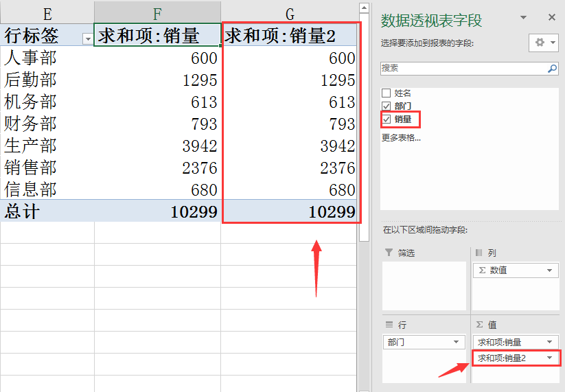Click the 1295 value in column F

pos(200,80)
